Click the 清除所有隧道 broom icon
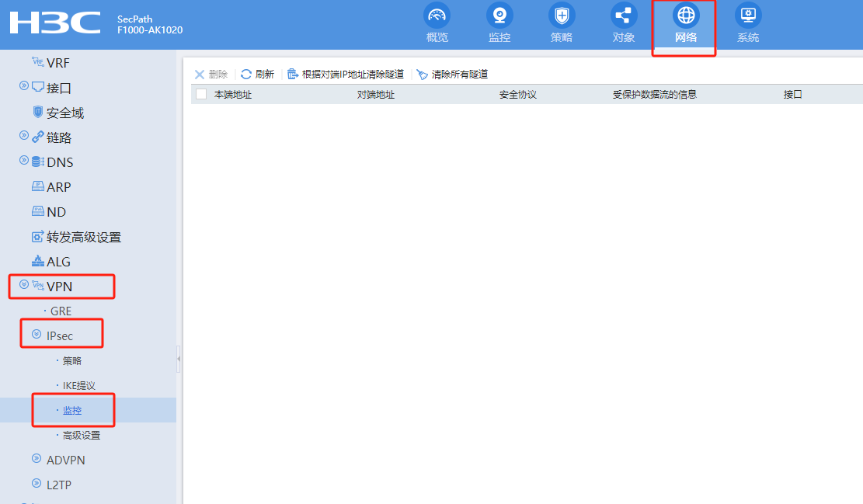 click(x=422, y=75)
